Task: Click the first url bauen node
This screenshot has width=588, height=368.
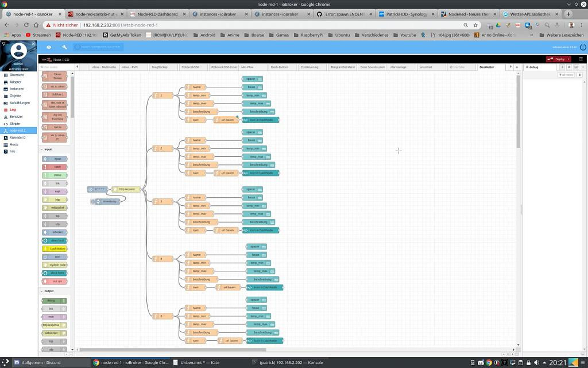Action: click(226, 120)
